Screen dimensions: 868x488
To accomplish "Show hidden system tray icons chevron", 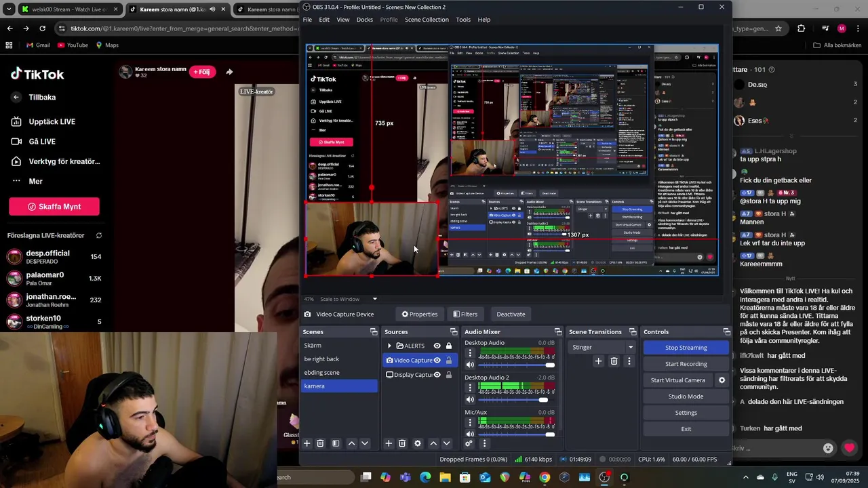I will click(x=746, y=477).
